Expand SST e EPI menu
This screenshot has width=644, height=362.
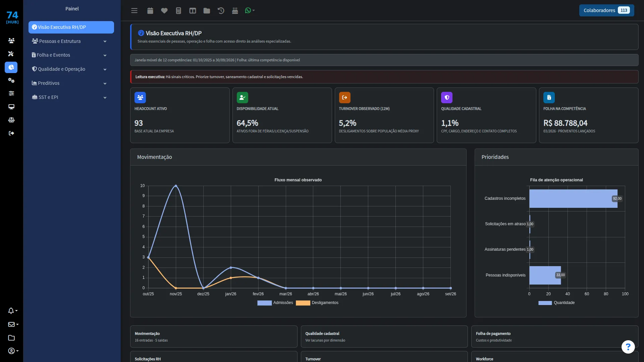pyautogui.click(x=71, y=97)
